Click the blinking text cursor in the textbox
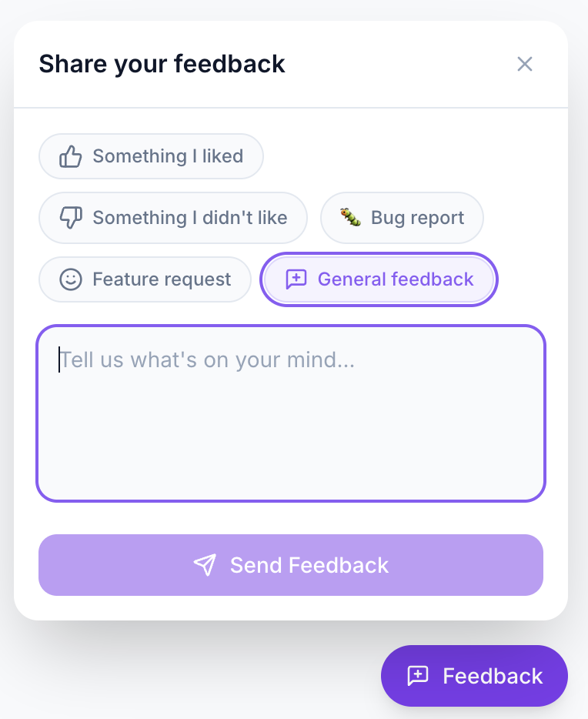This screenshot has width=588, height=719. tap(58, 360)
